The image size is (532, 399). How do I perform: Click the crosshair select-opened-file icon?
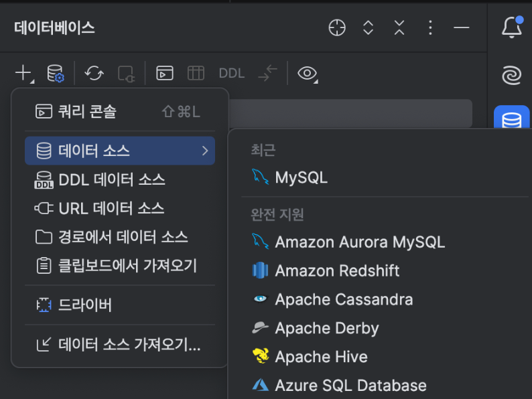(x=337, y=27)
